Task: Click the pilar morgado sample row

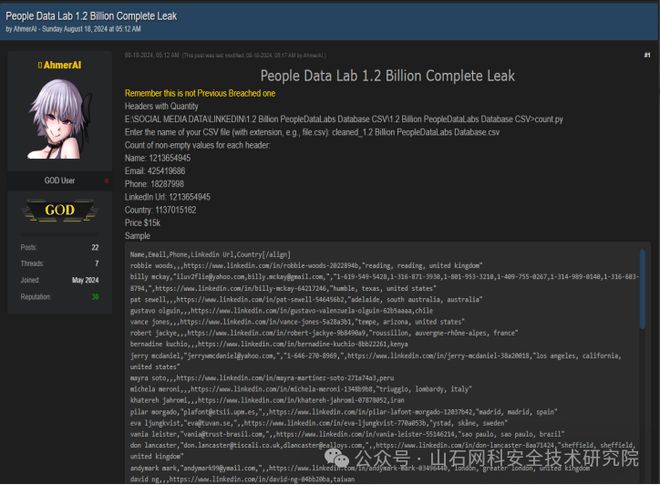Action: pyautogui.click(x=343, y=411)
